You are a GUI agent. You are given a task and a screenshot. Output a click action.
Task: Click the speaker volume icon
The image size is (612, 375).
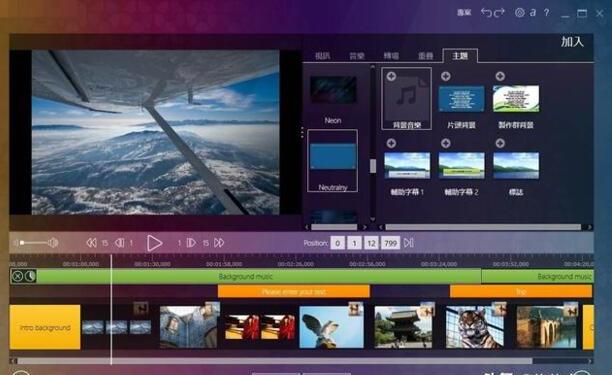tap(53, 243)
